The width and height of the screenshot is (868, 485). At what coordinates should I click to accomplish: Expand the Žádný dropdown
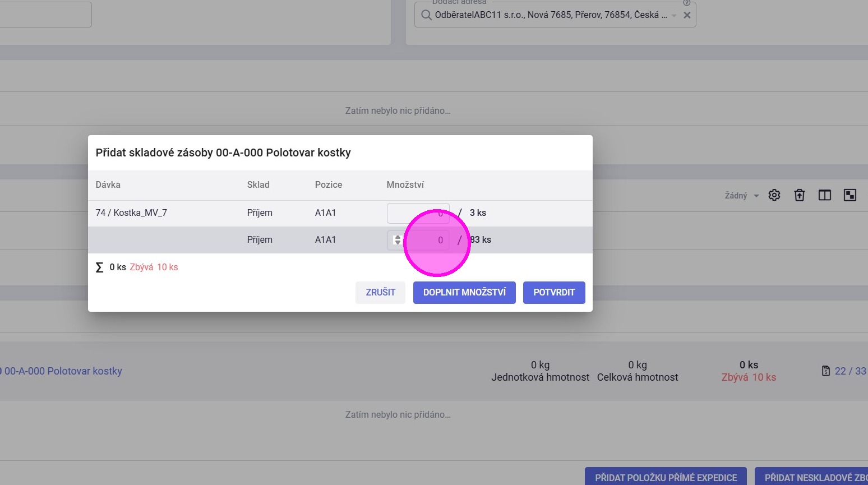tap(742, 196)
